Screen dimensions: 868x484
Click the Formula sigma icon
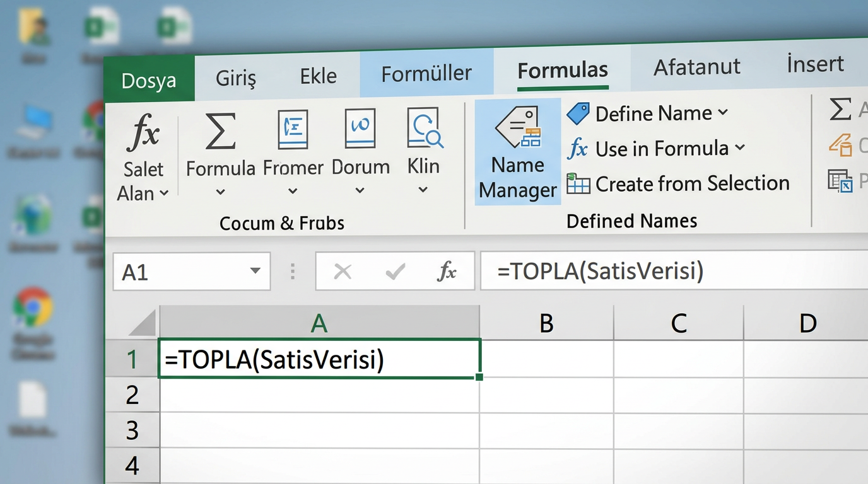[220, 131]
